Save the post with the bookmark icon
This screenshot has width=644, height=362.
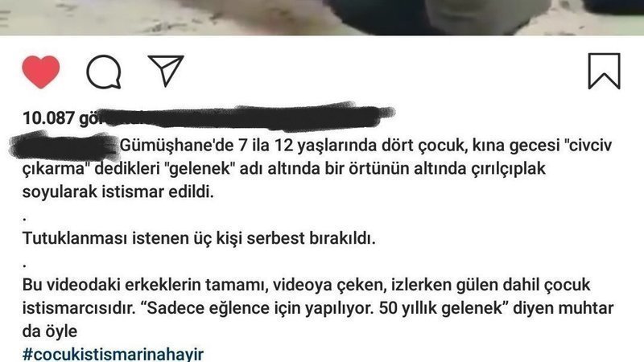point(604,71)
